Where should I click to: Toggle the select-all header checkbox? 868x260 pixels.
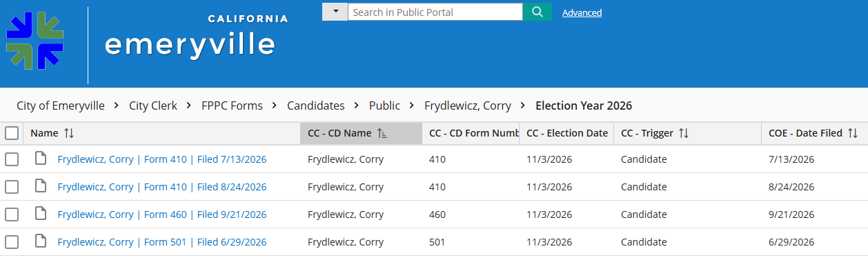coord(12,133)
